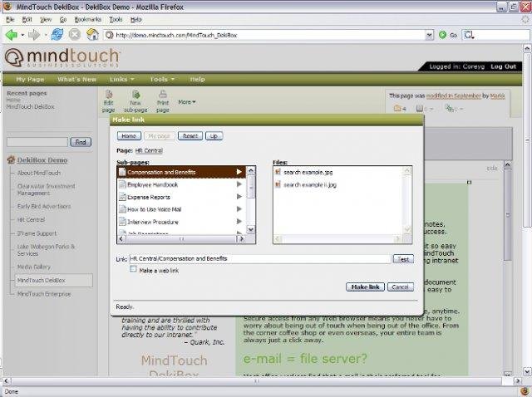The image size is (532, 397).
Task: Click the search example ii.jpg file icon
Action: 278,184
